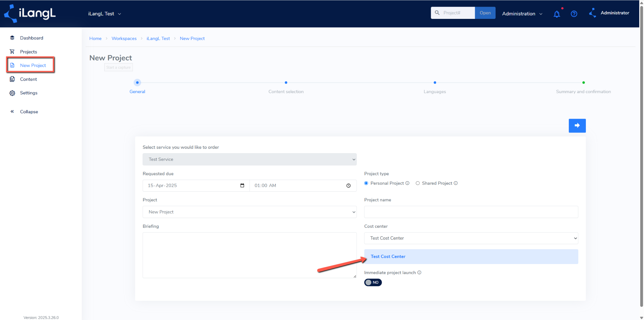Click the Languages step marker
Image resolution: width=644 pixels, height=320 pixels.
435,82
